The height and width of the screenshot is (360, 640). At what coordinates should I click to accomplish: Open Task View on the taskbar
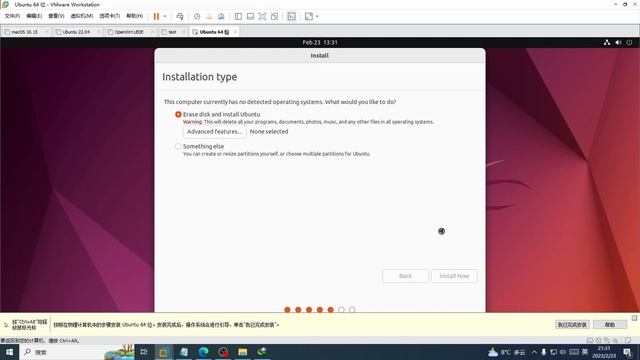click(x=144, y=352)
